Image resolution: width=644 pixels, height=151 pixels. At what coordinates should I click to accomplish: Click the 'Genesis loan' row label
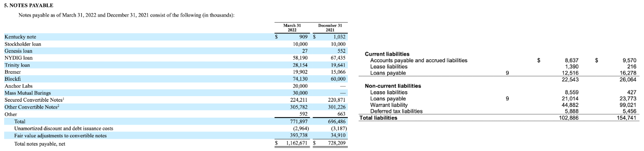click(18, 51)
